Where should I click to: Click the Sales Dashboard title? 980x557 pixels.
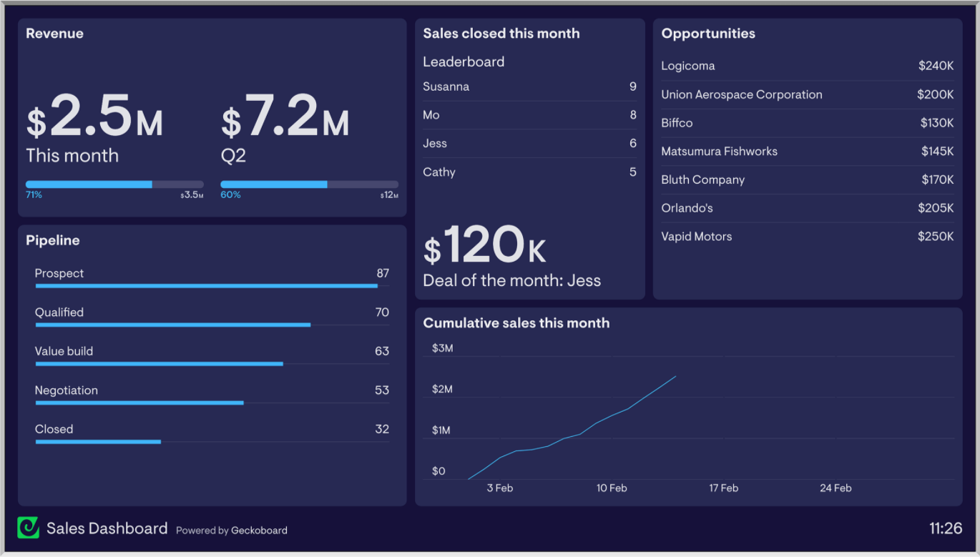[107, 528]
